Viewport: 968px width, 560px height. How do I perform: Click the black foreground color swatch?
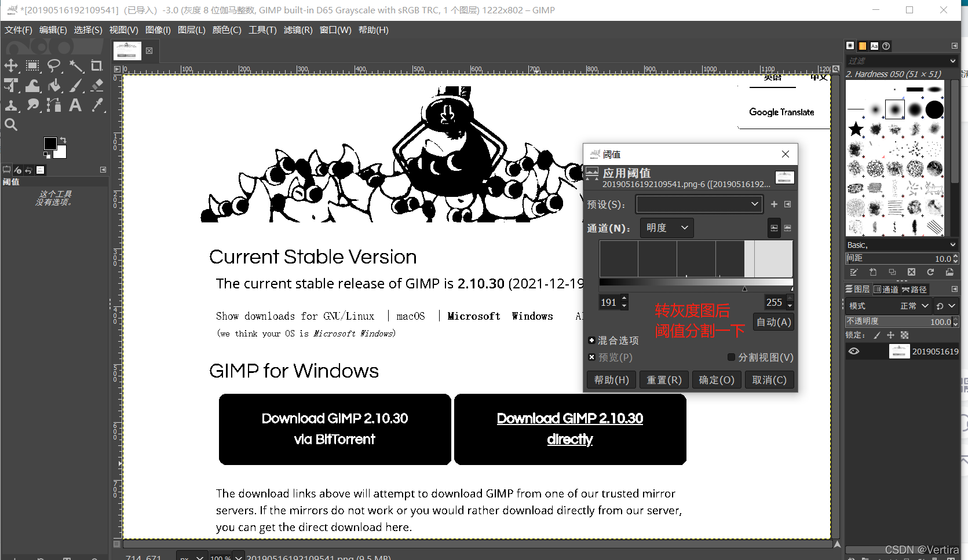pyautogui.click(x=49, y=142)
